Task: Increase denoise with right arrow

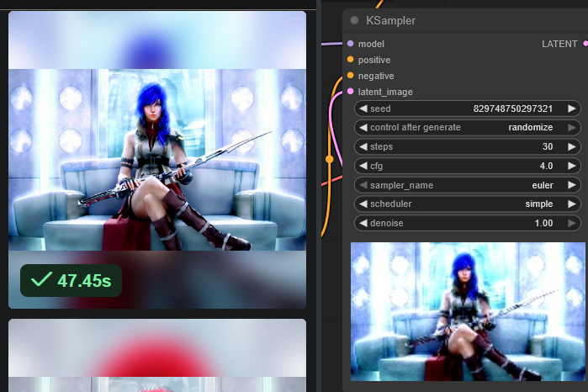Action: pyautogui.click(x=571, y=223)
